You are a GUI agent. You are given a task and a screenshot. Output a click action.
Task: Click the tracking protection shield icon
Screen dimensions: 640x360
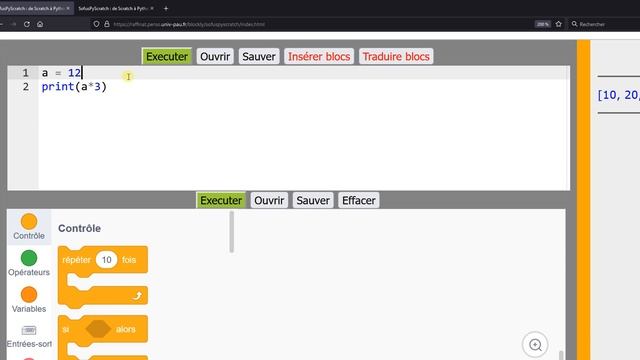(x=96, y=24)
